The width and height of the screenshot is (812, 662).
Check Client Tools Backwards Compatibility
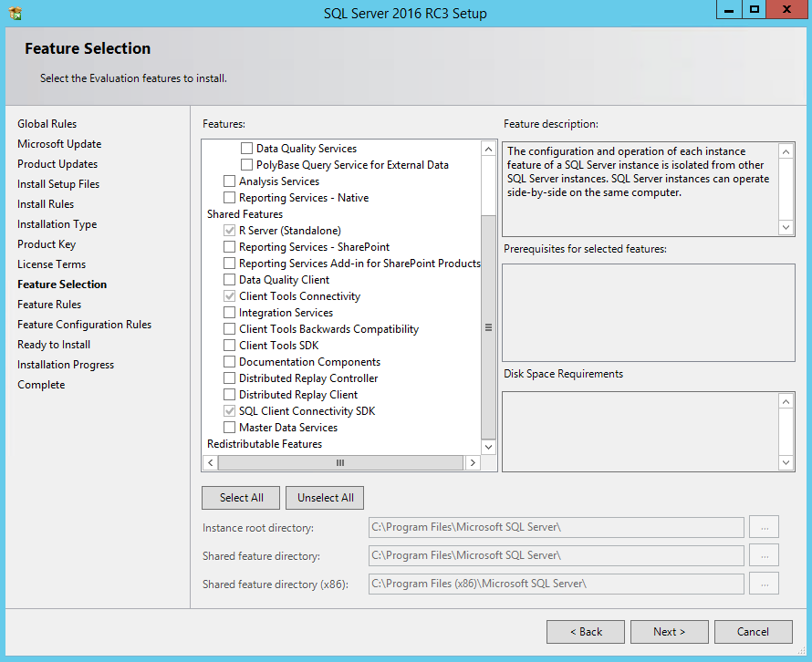coord(229,329)
